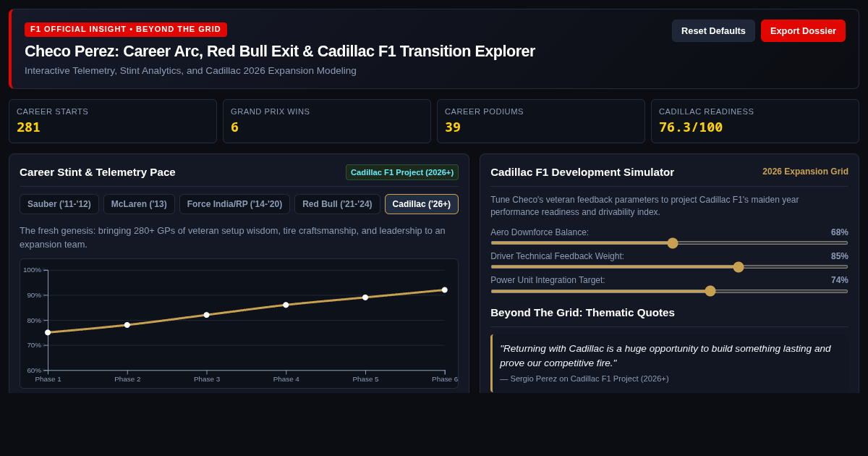Click the Feedback Weight '85%' value
Viewport: 868px width, 456px height.
(840, 256)
